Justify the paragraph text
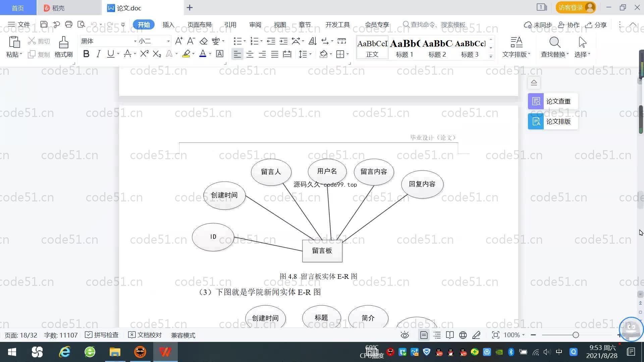The width and height of the screenshot is (644, 362). [x=275, y=54]
